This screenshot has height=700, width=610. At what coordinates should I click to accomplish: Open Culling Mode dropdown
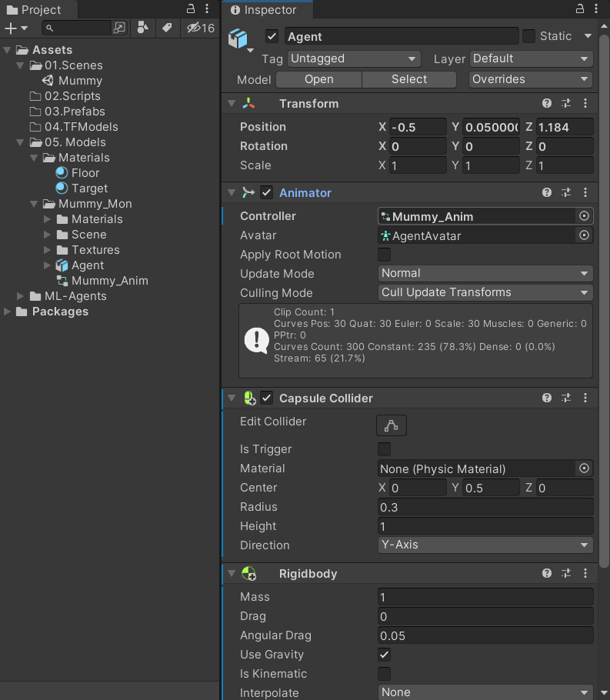coord(485,292)
